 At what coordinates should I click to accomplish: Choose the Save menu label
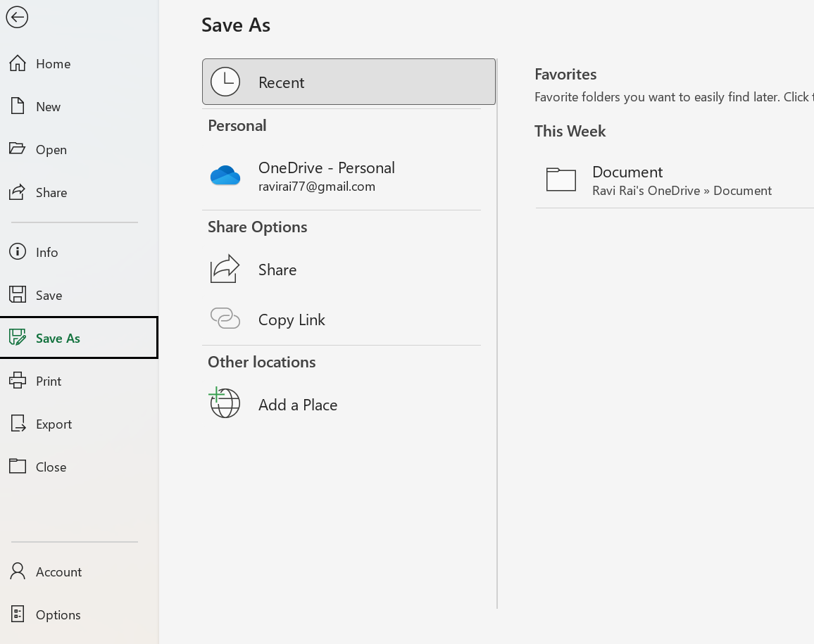[49, 296]
